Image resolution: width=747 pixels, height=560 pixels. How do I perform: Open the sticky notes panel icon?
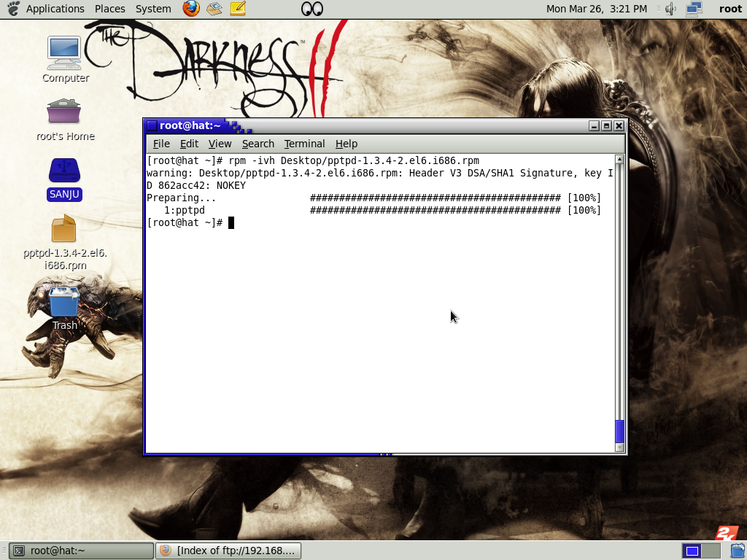238,9
